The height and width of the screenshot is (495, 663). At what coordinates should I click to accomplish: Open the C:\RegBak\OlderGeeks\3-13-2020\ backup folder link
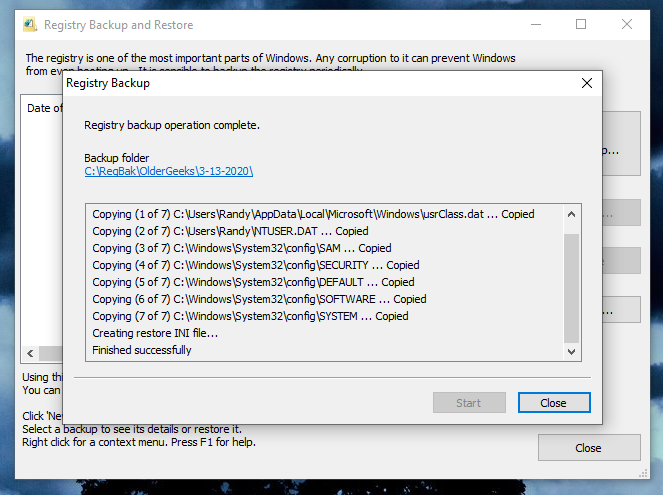pyautogui.click(x=168, y=171)
